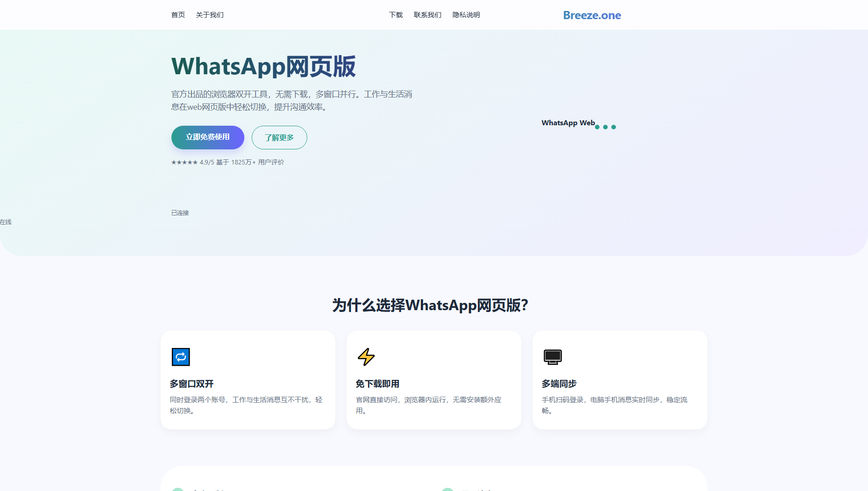The height and width of the screenshot is (491, 868).
Task: Select the 免下载即用 card title
Action: (x=377, y=384)
